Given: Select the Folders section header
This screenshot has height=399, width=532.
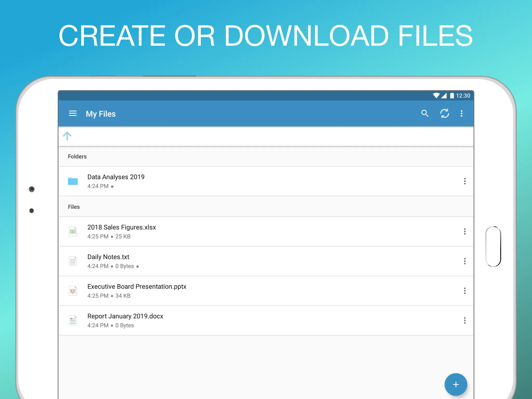Looking at the screenshot, I should tap(77, 156).
